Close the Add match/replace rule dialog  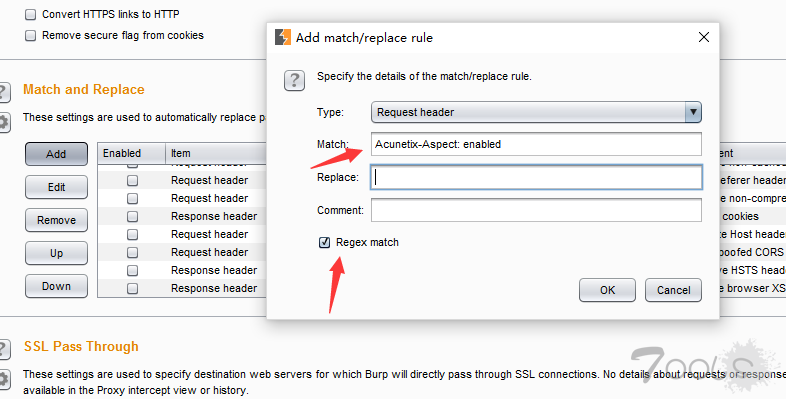tap(704, 37)
